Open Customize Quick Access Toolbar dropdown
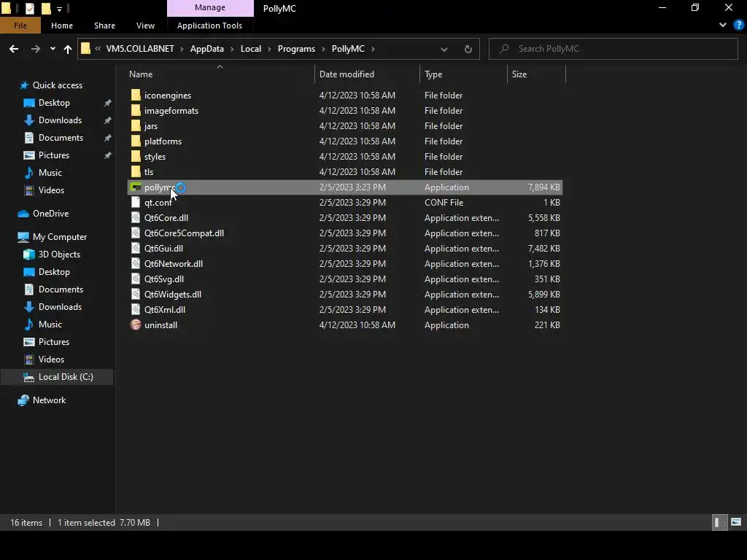The height and width of the screenshot is (560, 747). click(x=60, y=9)
